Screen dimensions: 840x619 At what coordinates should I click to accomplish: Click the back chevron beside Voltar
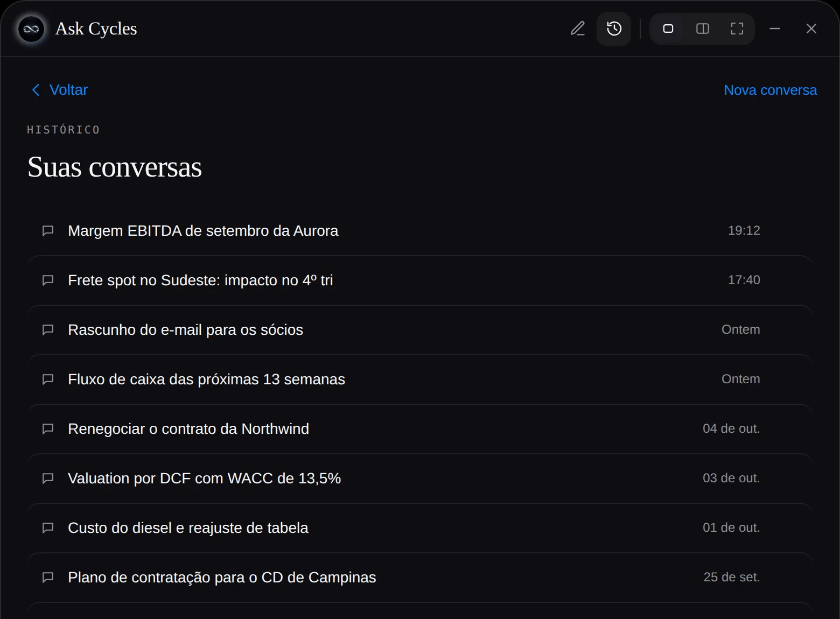click(x=36, y=90)
